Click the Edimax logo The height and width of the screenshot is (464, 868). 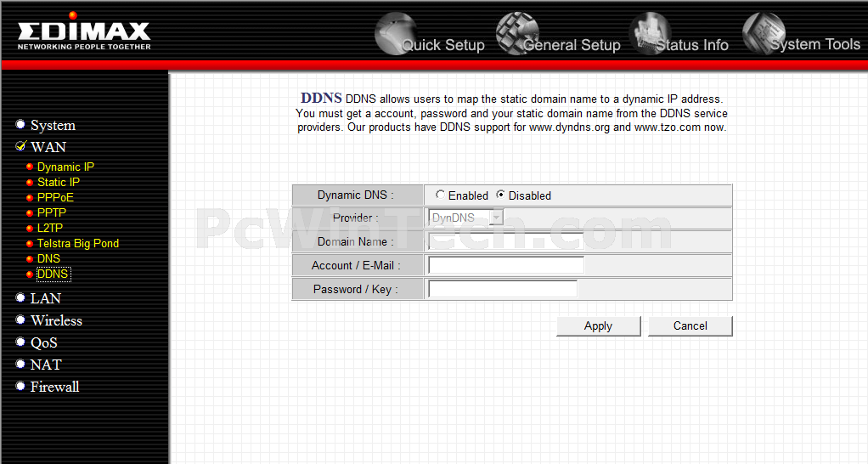(83, 31)
